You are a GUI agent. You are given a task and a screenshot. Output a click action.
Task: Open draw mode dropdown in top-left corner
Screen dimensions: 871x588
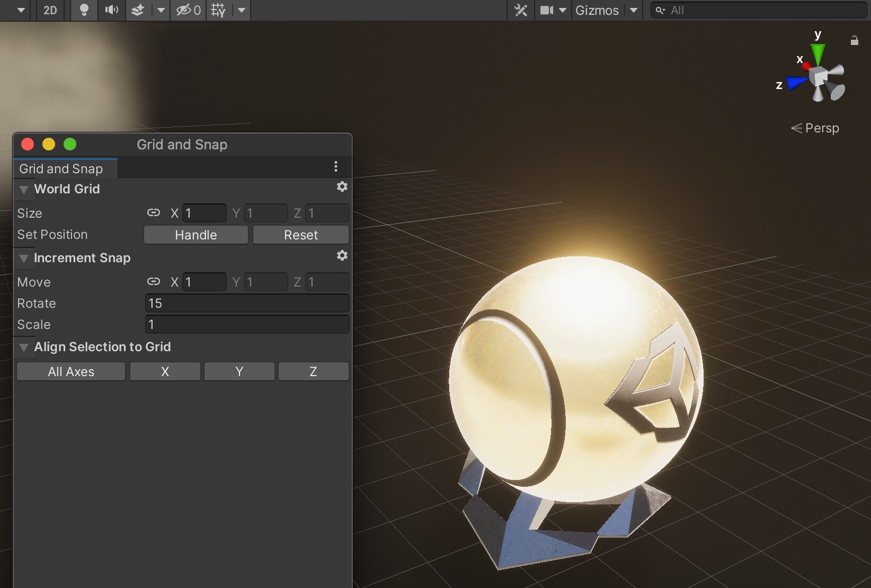[21, 10]
